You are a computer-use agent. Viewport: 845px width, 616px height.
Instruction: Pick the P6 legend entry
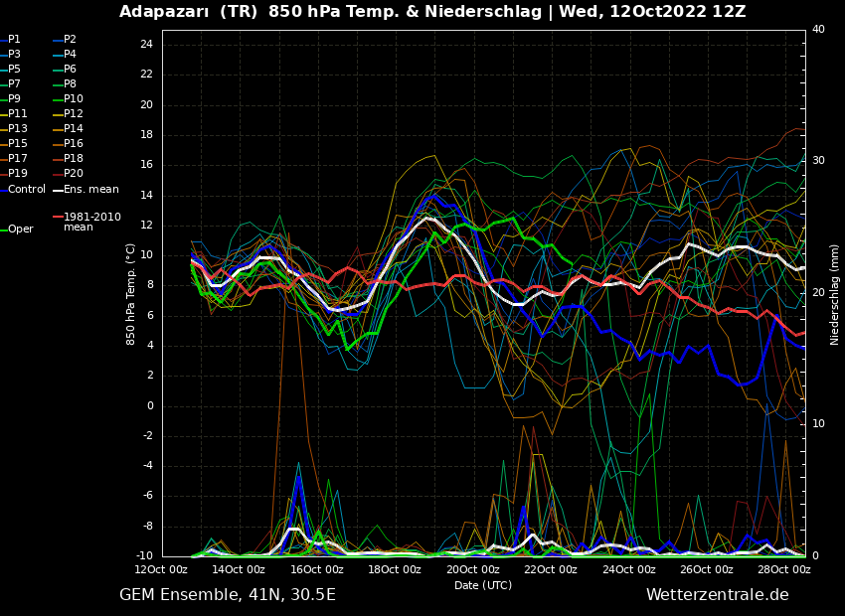[66, 69]
